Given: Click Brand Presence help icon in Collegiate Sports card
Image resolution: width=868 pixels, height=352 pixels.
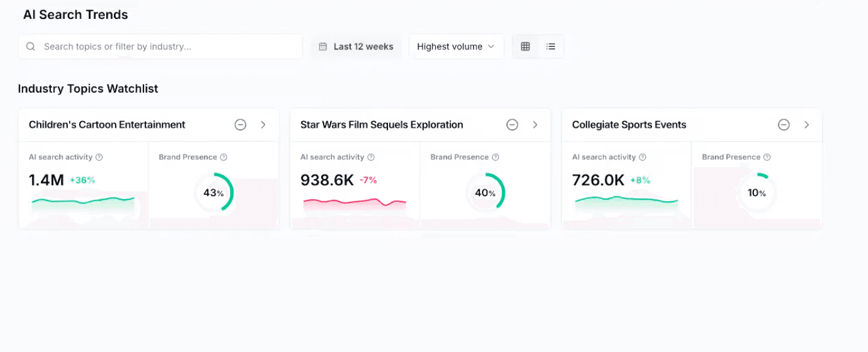Looking at the screenshot, I should (767, 157).
